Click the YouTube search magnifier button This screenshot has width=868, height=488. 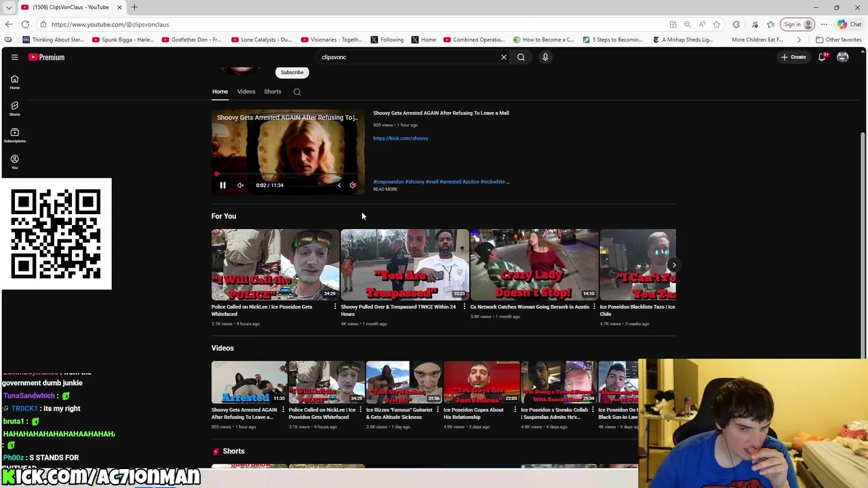521,57
